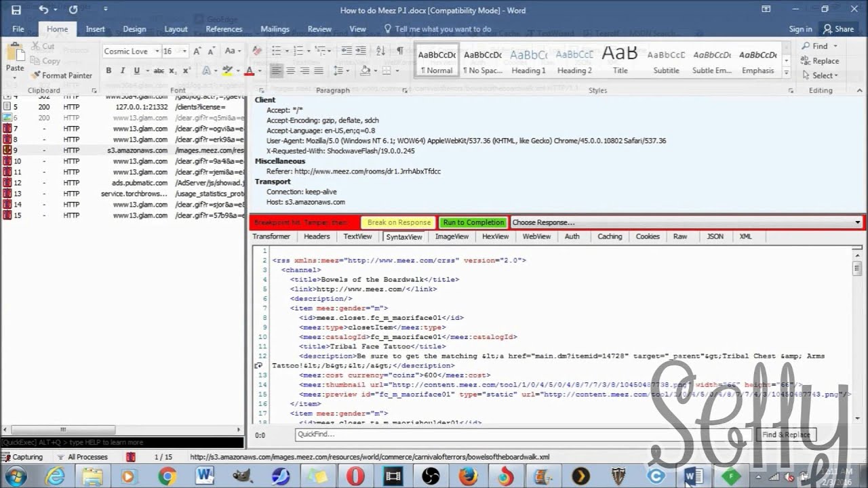
Task: Toggle Capturing in the Fiddler status bar
Action: coord(23,457)
